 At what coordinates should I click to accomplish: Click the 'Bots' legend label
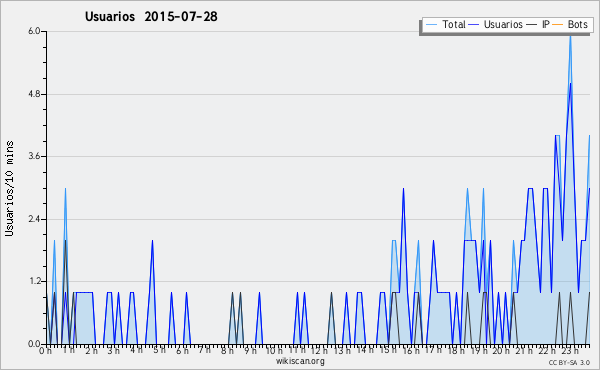(x=577, y=24)
